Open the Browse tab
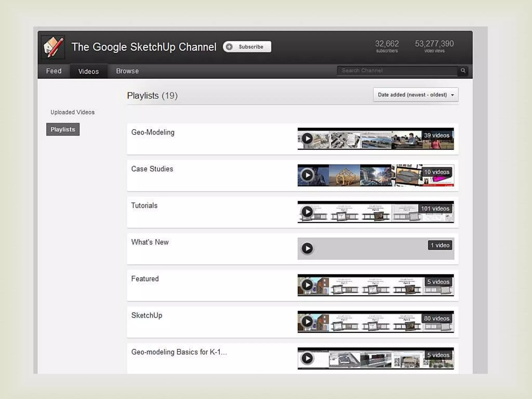Viewport: 532px width, 399px height. click(127, 71)
